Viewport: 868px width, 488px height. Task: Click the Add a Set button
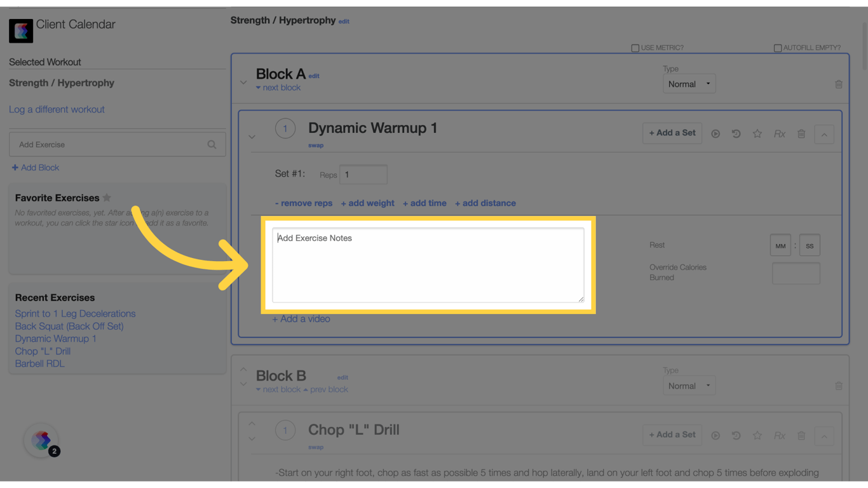click(672, 133)
